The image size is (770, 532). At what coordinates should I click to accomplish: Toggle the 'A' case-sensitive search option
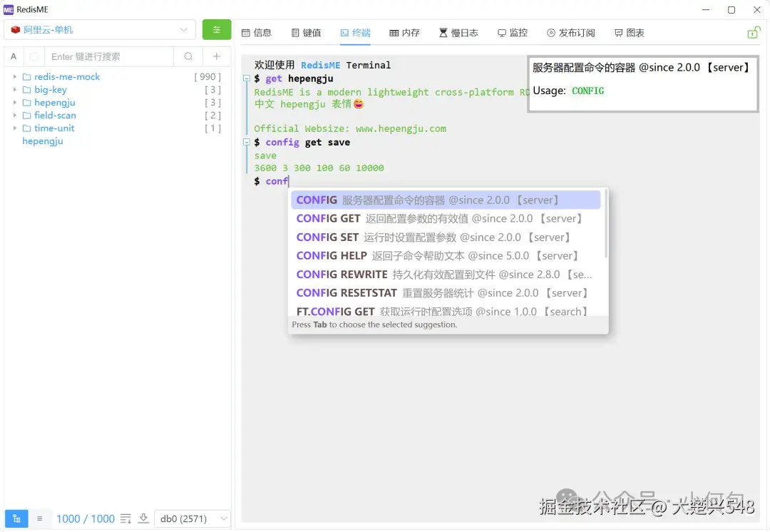pyautogui.click(x=14, y=56)
